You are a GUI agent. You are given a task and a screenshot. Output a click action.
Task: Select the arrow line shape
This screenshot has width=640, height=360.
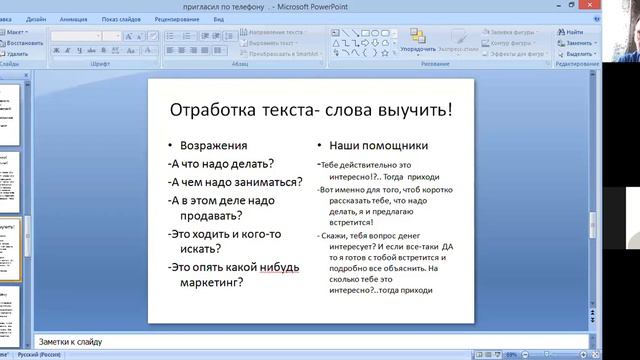[356, 33]
